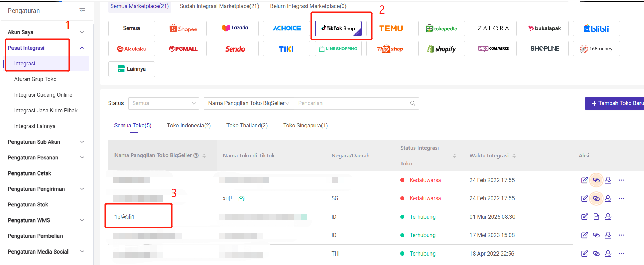Click the Pencarian search input field

(x=351, y=103)
